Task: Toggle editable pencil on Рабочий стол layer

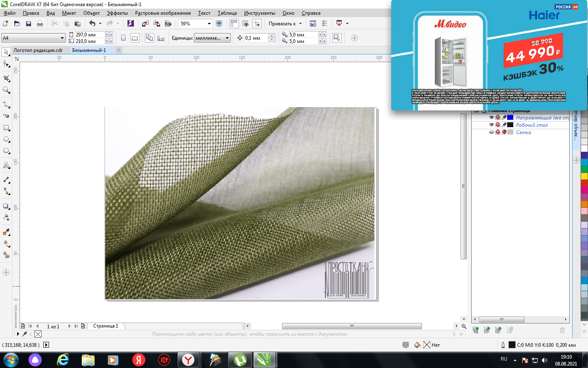Action: (x=504, y=125)
